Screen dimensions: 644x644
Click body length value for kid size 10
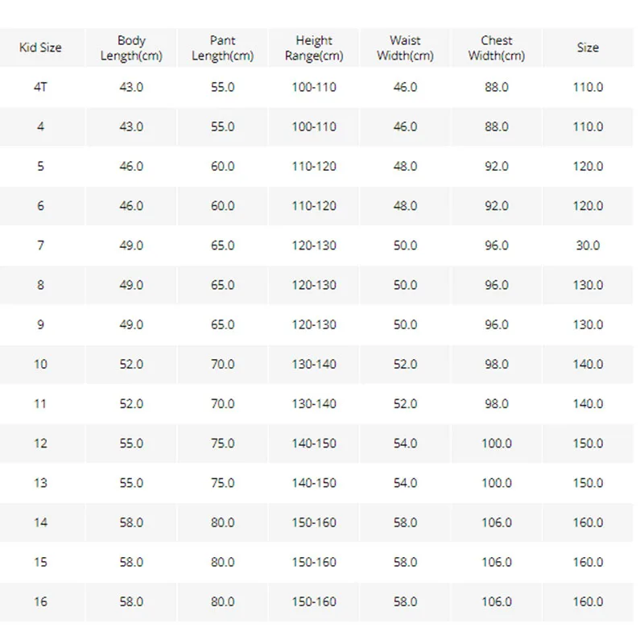[x=131, y=364]
